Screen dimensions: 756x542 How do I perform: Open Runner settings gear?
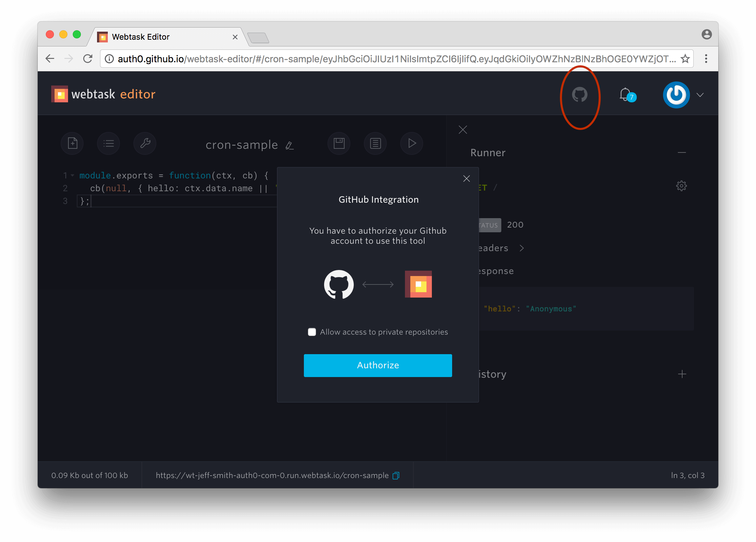click(x=682, y=186)
